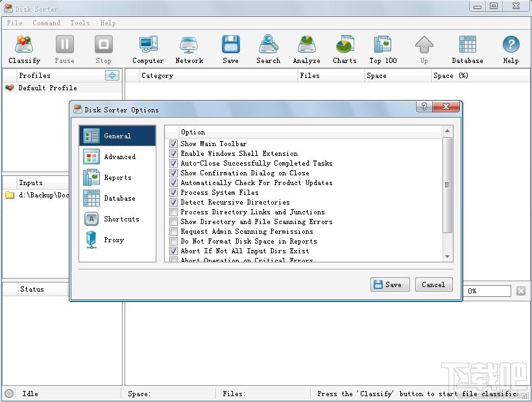Click options list scroll up arrow
The height and width of the screenshot is (402, 532).
click(x=447, y=131)
